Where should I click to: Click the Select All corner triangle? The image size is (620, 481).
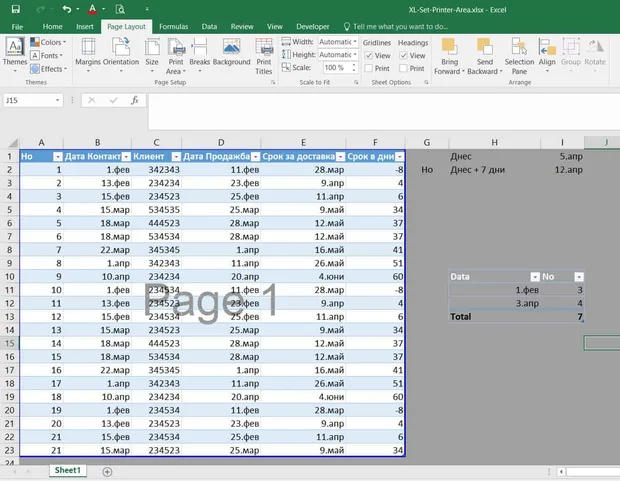(x=13, y=142)
